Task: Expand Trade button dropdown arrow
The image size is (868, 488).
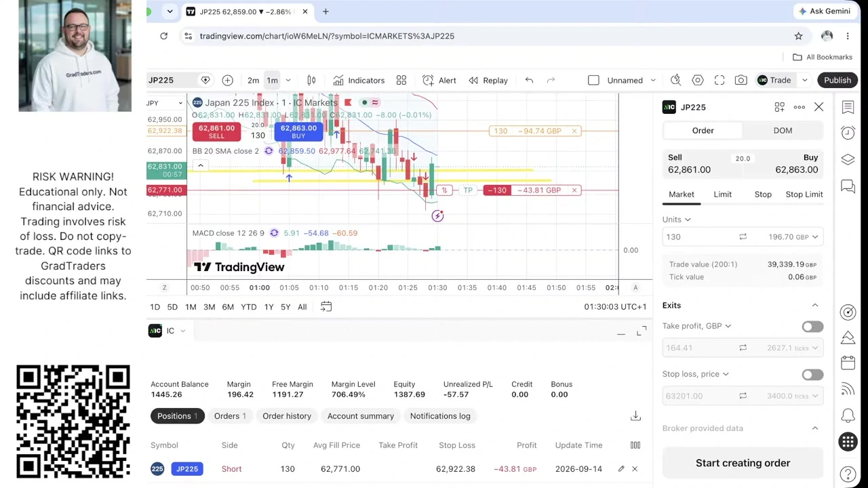Action: click(804, 80)
